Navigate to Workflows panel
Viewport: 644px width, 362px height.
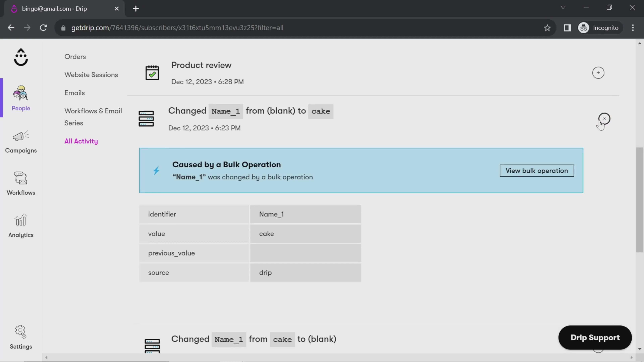tap(21, 182)
